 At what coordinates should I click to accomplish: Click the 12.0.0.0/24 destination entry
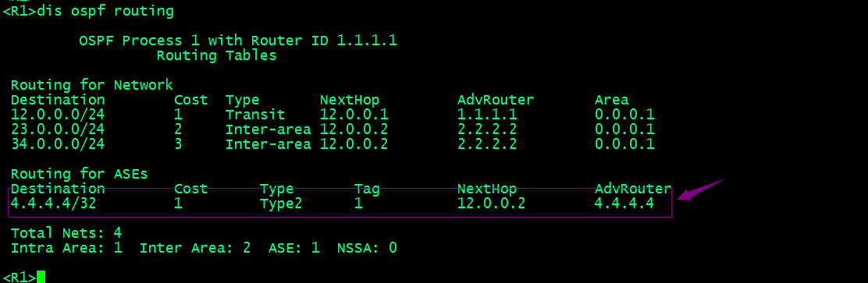[57, 115]
